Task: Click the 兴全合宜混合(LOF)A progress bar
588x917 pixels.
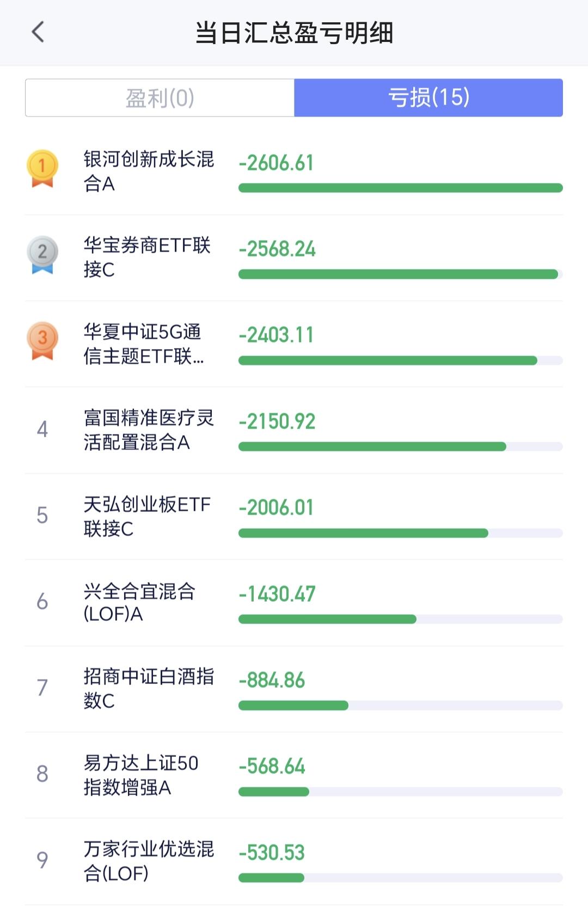Action: coord(401,619)
